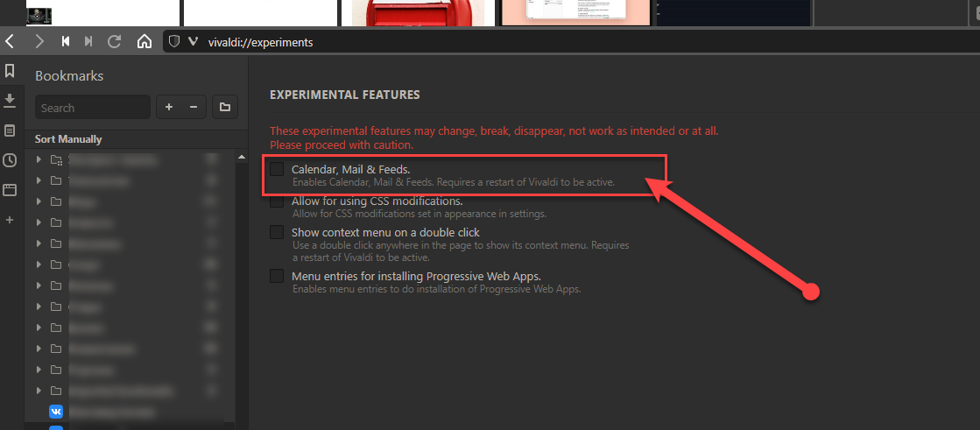Reload the current page
Viewport: 980px width, 430px height.
115,42
